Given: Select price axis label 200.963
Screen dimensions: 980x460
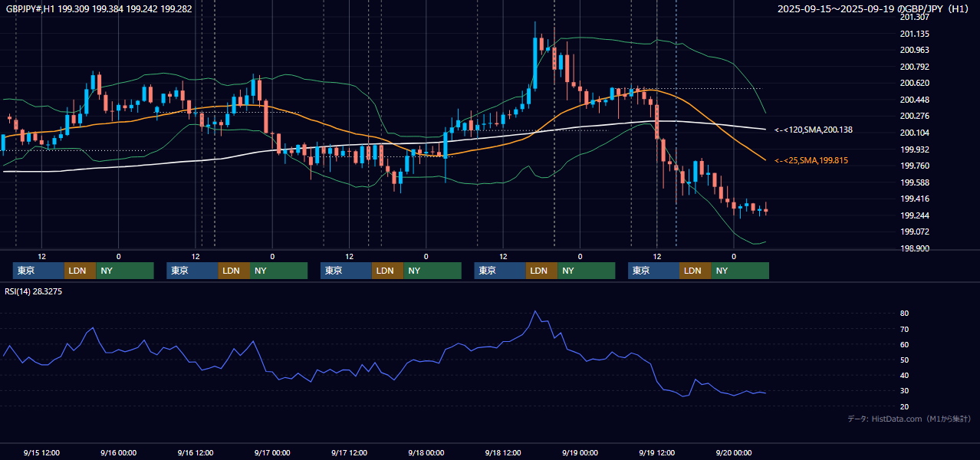Looking at the screenshot, I should [x=915, y=50].
